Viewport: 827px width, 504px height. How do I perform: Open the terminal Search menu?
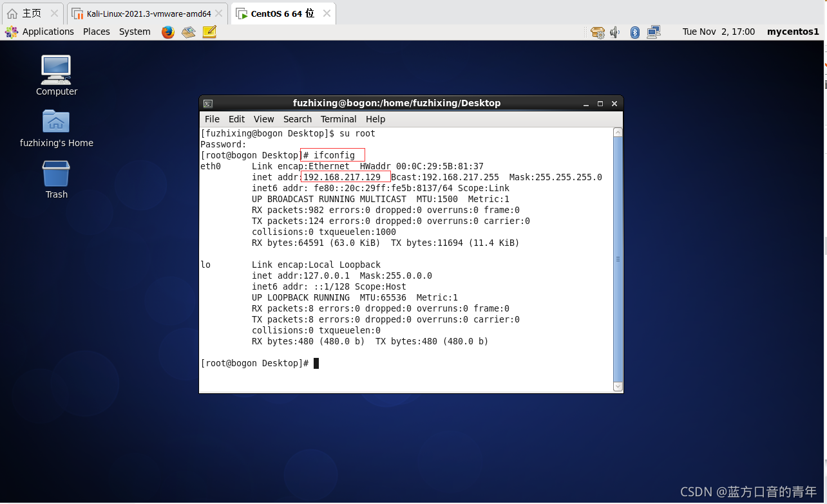pyautogui.click(x=297, y=119)
